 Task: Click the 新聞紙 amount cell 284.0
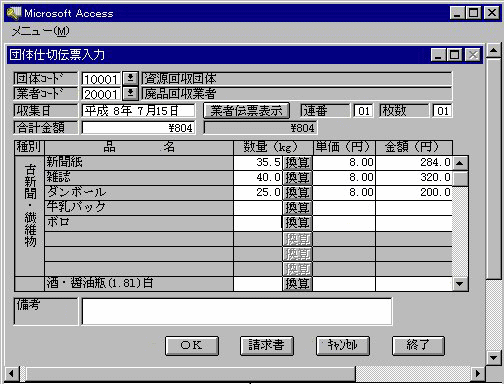point(414,163)
